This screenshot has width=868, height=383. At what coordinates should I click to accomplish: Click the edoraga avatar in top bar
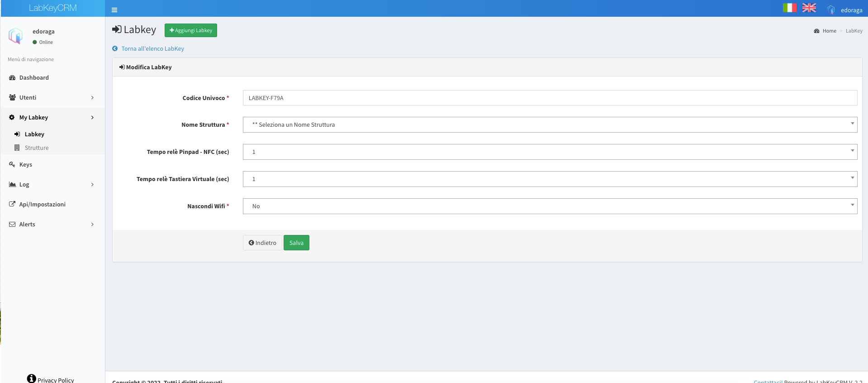830,10
